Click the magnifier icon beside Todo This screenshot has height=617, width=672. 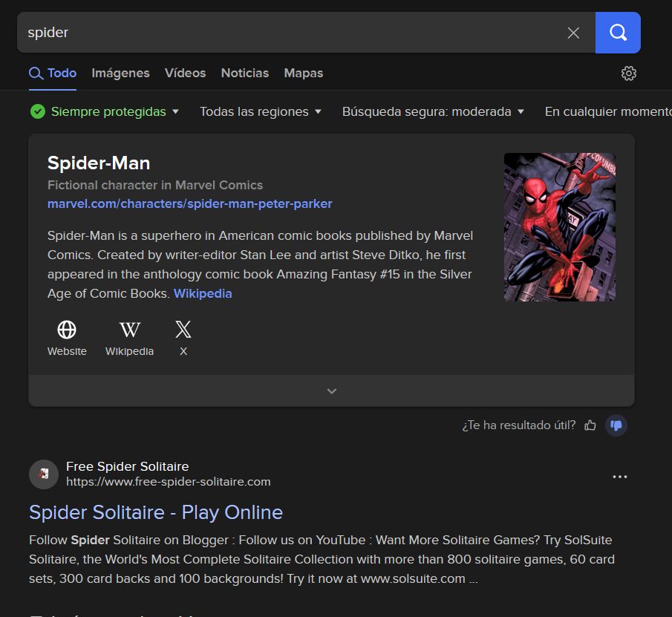(36, 74)
